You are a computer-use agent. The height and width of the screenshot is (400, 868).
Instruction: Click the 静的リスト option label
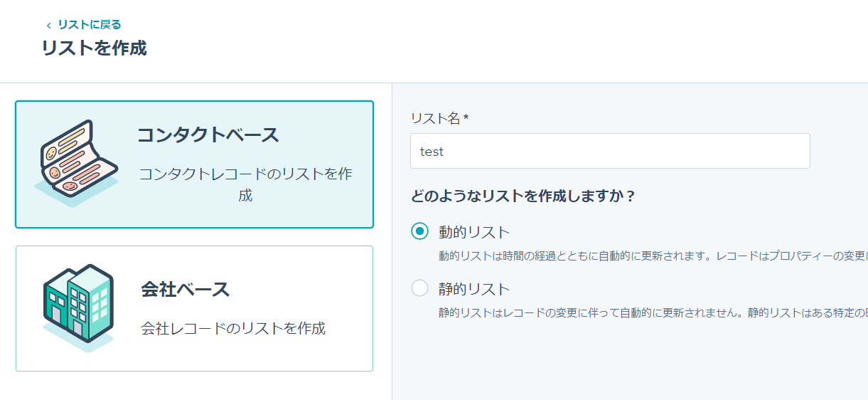pyautogui.click(x=474, y=289)
